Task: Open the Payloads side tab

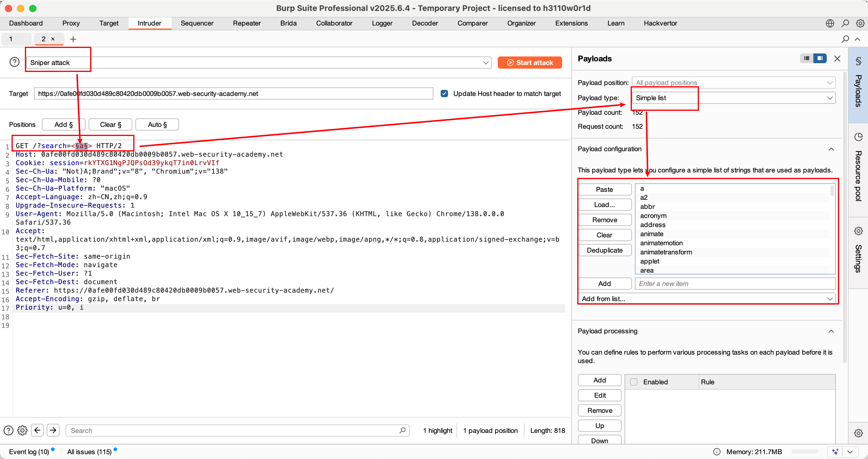Action: pyautogui.click(x=858, y=84)
